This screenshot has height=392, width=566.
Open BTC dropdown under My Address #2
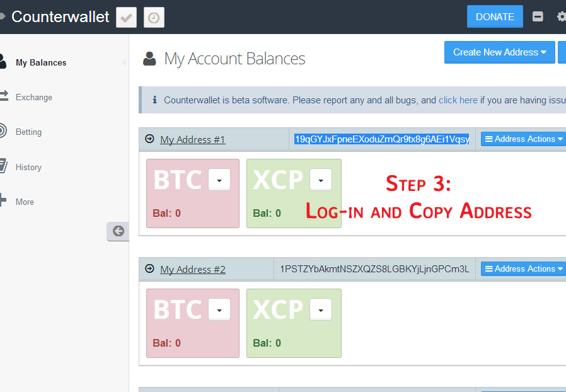pyautogui.click(x=219, y=310)
